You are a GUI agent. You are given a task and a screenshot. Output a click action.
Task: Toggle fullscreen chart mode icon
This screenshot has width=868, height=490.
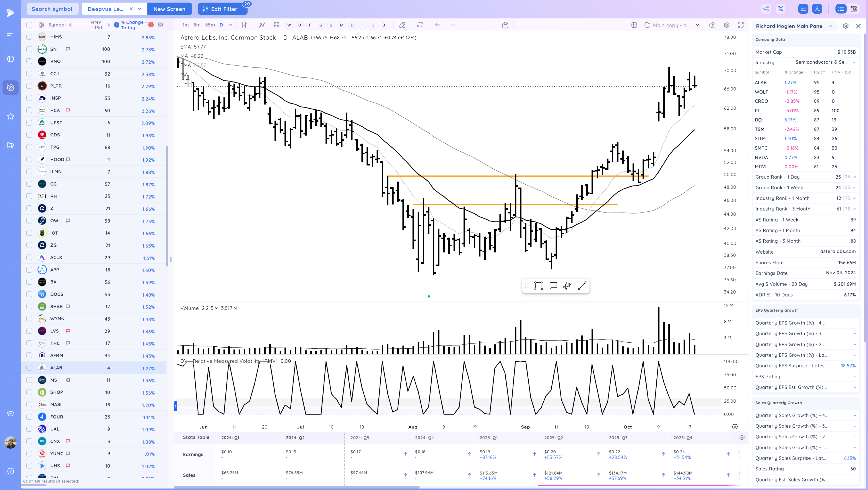pyautogui.click(x=741, y=25)
